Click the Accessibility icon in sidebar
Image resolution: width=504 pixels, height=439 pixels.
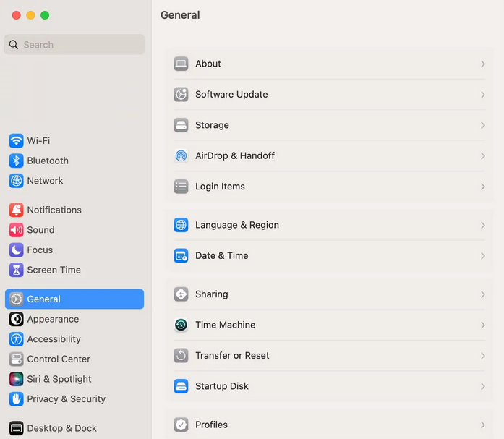coord(16,339)
